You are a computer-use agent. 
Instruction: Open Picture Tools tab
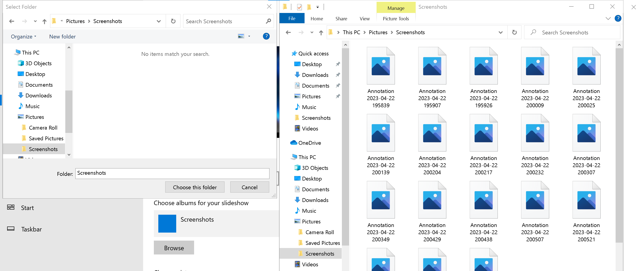click(x=396, y=19)
